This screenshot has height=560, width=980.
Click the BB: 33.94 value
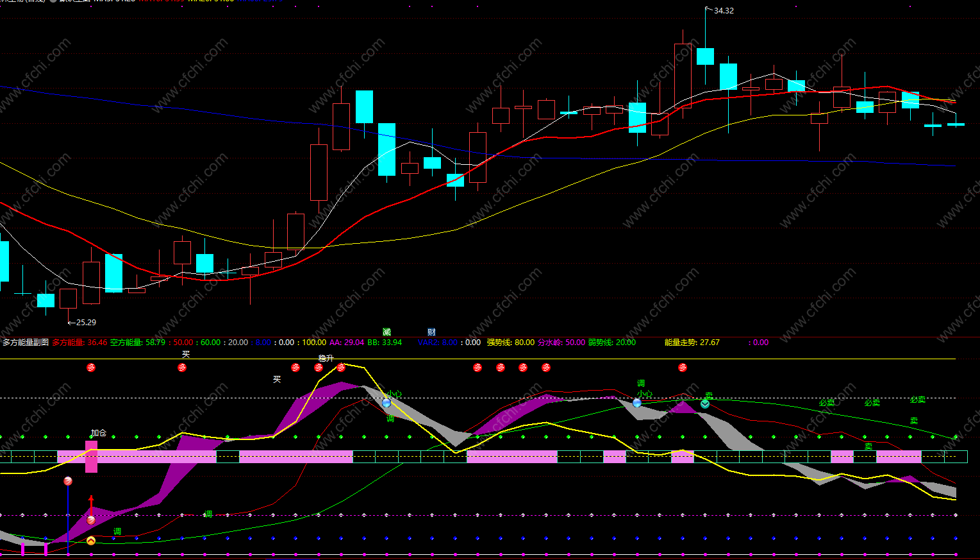click(x=385, y=343)
